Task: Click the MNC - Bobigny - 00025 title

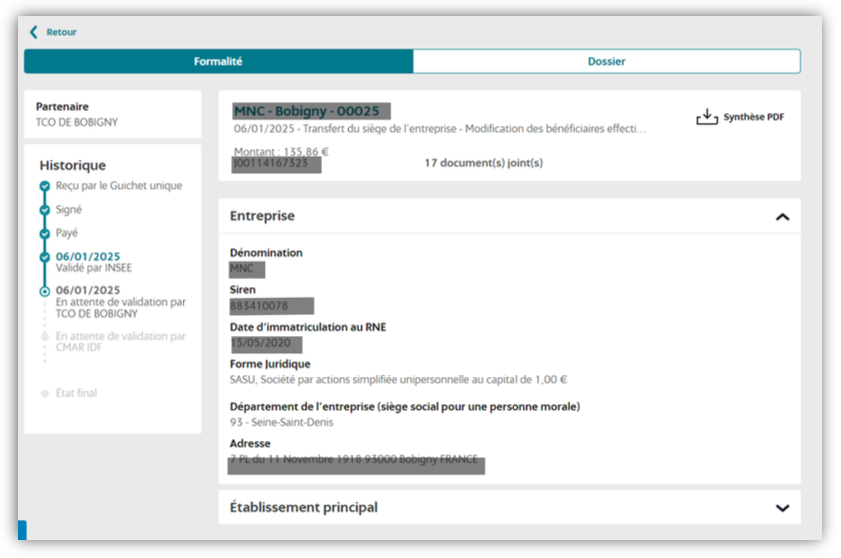Action: pyautogui.click(x=307, y=111)
